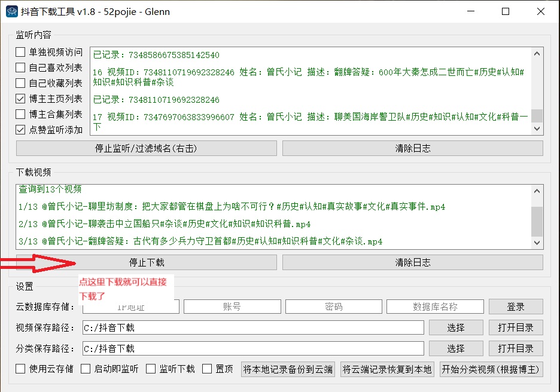Click the download log scroll-down arrow
560x392 pixels.
(x=537, y=243)
